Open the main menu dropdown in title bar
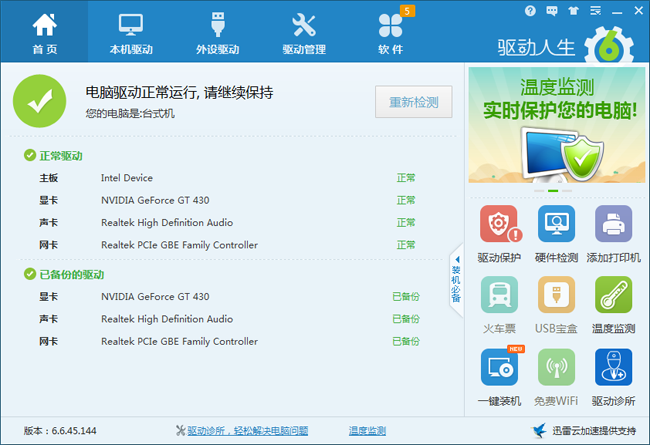This screenshot has height=445, width=650. click(595, 12)
